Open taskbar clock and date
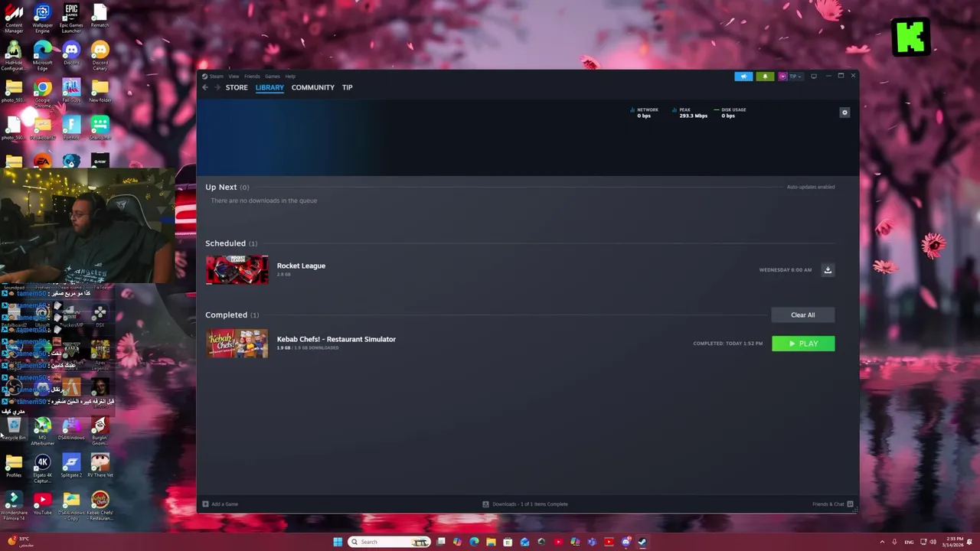 point(955,542)
